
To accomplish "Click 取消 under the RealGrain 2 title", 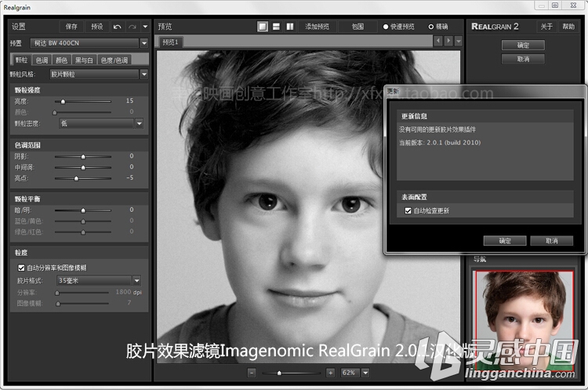I will coord(523,59).
